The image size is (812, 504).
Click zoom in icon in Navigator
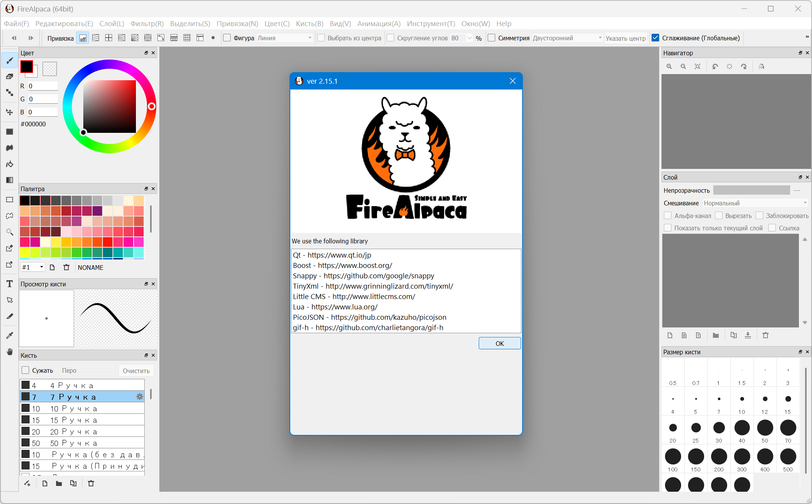[x=669, y=66]
